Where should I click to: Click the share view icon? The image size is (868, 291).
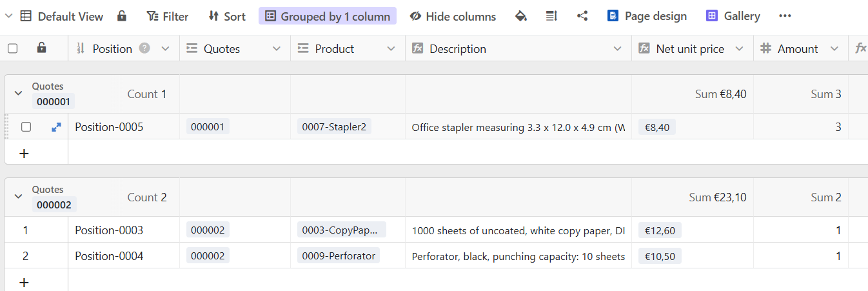(582, 16)
